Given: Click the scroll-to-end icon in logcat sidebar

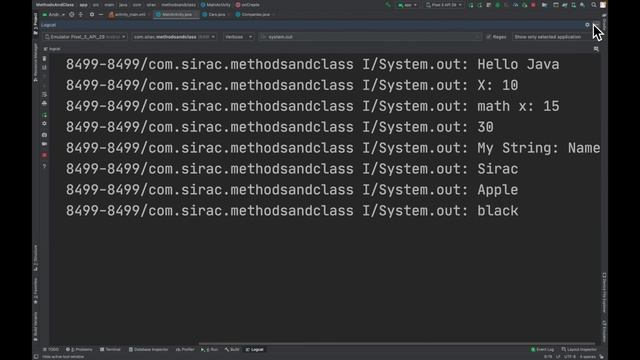Looking at the screenshot, I should [44, 67].
